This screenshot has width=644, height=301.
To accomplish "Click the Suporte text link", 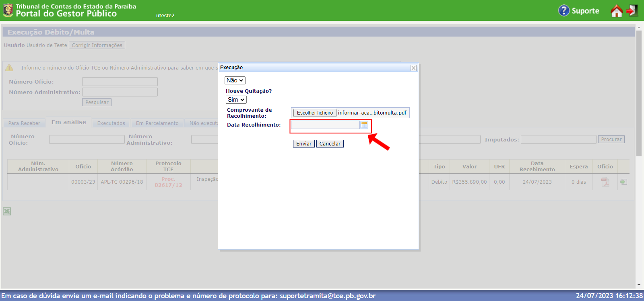I will [x=585, y=11].
